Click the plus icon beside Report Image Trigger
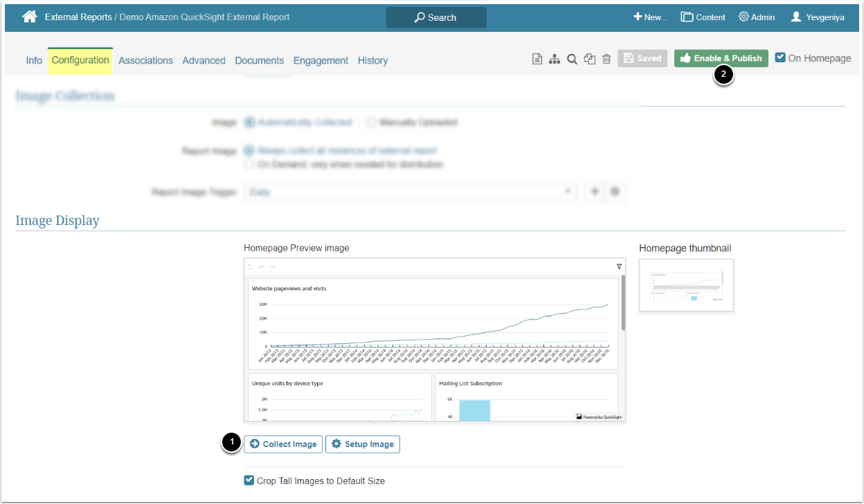The height and width of the screenshot is (504, 864). point(593,192)
